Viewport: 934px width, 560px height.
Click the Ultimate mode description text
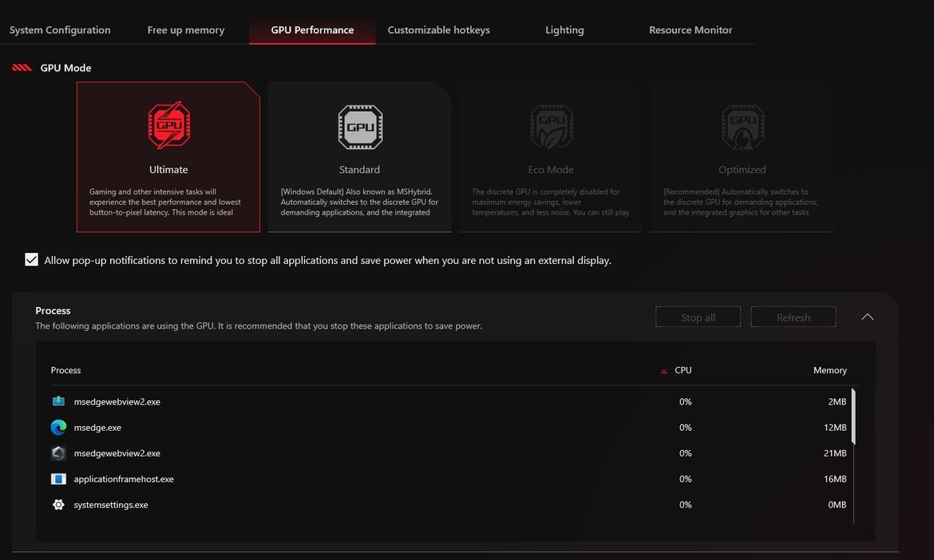(165, 202)
